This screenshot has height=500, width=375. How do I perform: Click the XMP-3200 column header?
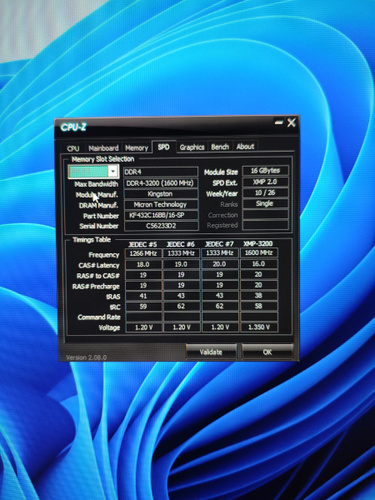[258, 243]
